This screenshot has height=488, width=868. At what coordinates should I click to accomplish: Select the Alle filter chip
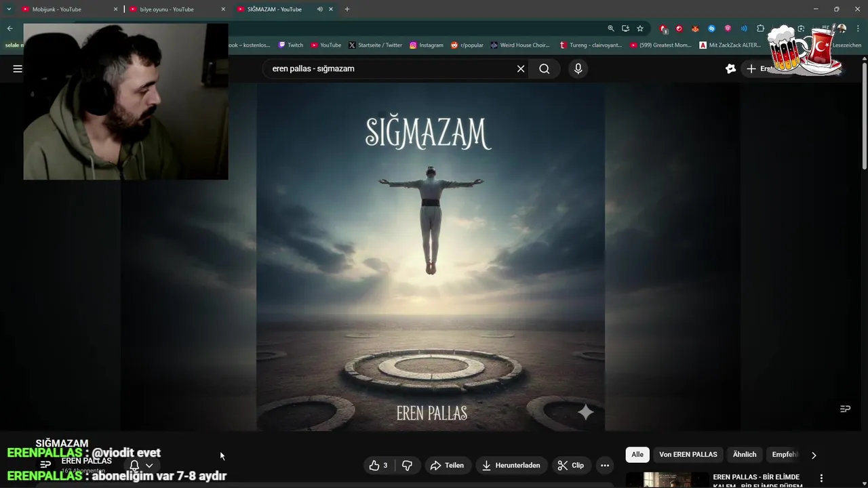[x=637, y=455]
